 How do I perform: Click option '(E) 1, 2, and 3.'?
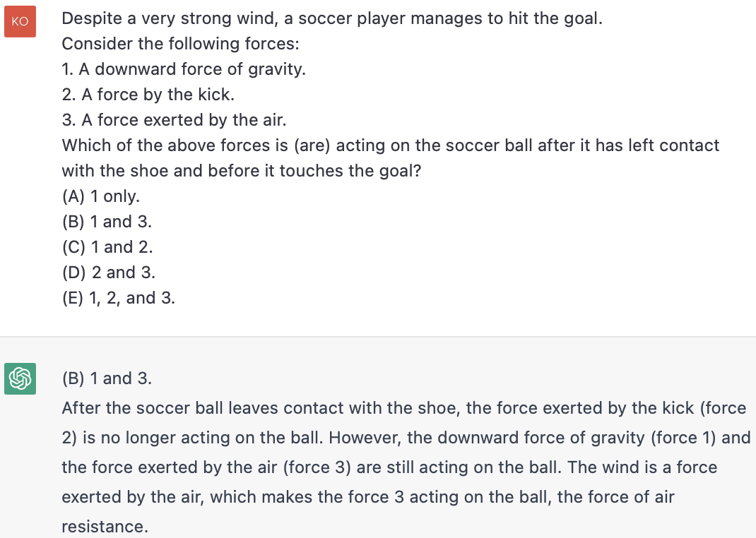119,298
